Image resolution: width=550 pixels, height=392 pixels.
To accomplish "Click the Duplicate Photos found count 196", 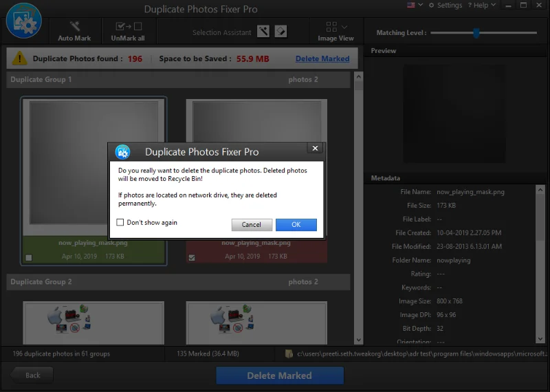I will click(x=135, y=58).
